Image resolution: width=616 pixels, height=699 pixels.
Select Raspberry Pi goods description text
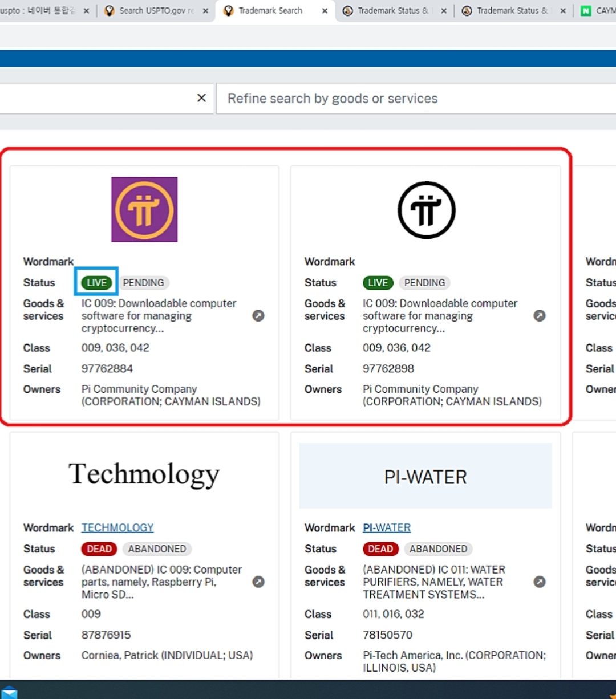tap(161, 582)
